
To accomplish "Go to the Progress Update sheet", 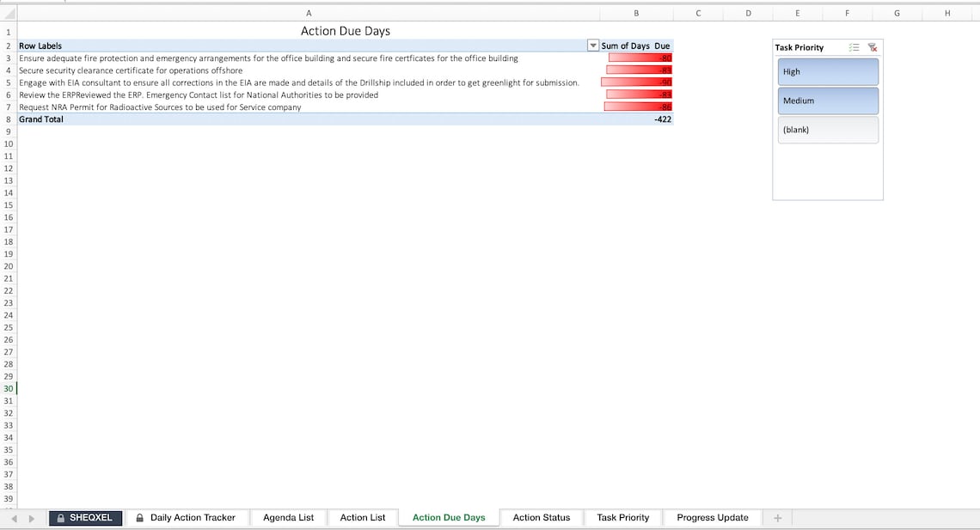I will (712, 517).
